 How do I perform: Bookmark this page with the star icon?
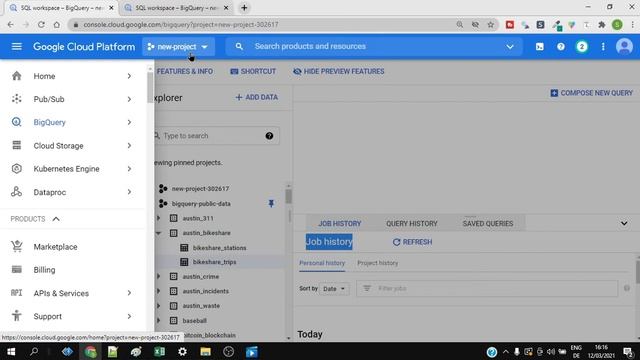pyautogui.click(x=491, y=24)
